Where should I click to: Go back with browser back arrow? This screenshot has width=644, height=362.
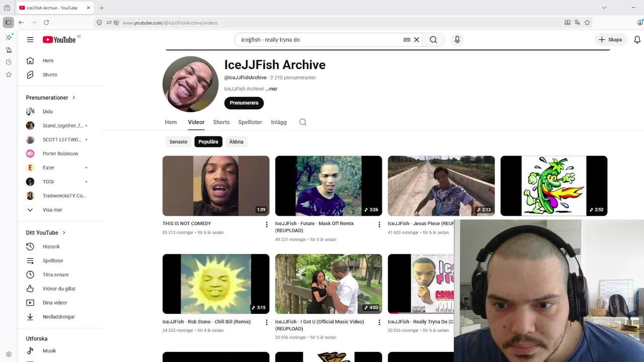[21, 23]
